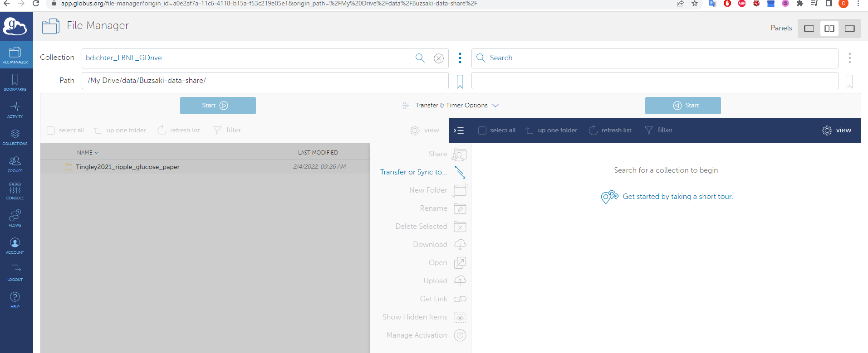Open the left collection options menu
The height and width of the screenshot is (353, 868).
tap(460, 58)
